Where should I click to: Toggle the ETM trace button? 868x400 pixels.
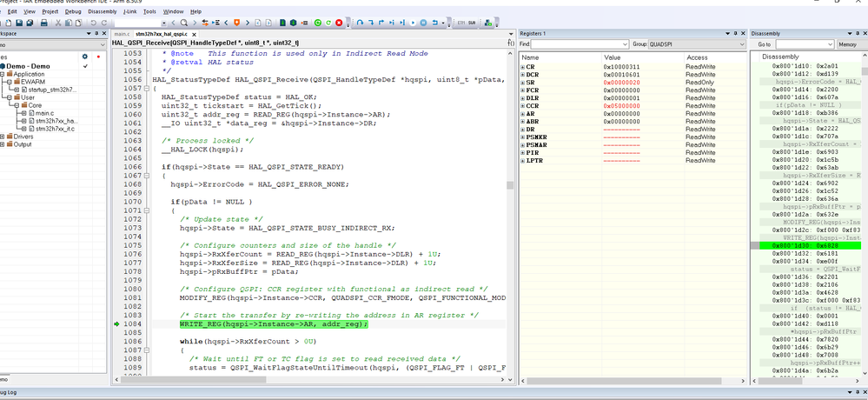461,23
